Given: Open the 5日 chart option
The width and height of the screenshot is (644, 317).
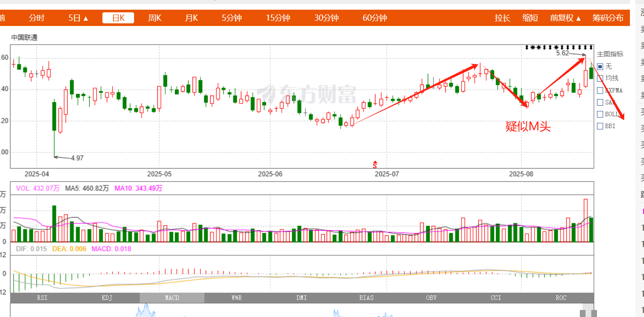Looking at the screenshot, I should (78, 18).
